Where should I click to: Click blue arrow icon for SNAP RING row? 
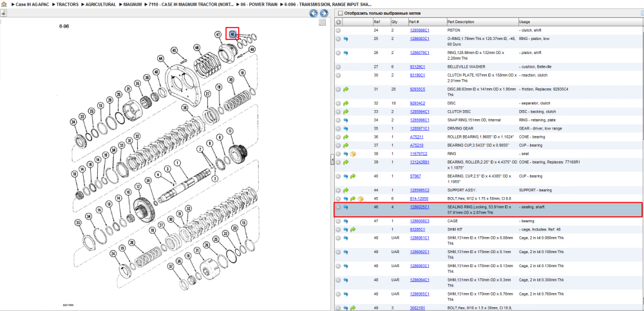pyautogui.click(x=345, y=120)
